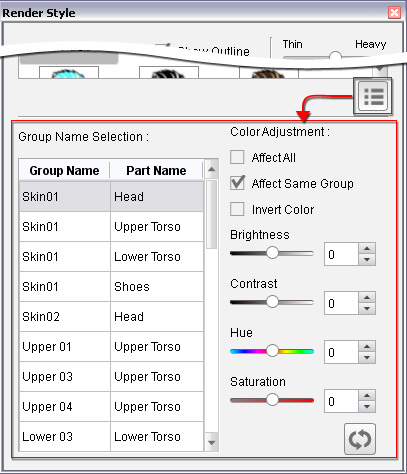Select the Lower 03 Lower Torso row
The height and width of the screenshot is (474, 407).
pos(111,436)
